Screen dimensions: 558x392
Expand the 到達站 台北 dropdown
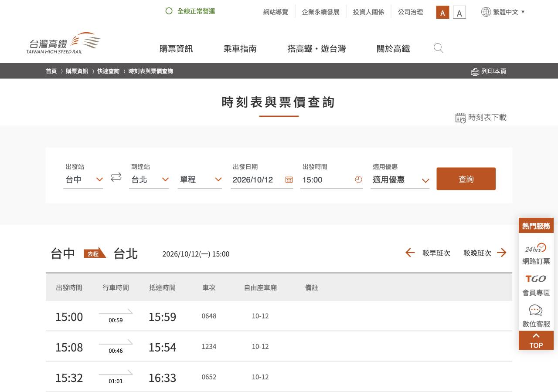pos(149,179)
